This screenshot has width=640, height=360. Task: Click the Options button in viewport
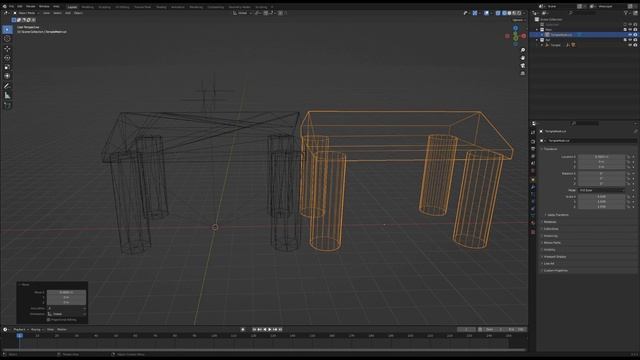click(518, 20)
